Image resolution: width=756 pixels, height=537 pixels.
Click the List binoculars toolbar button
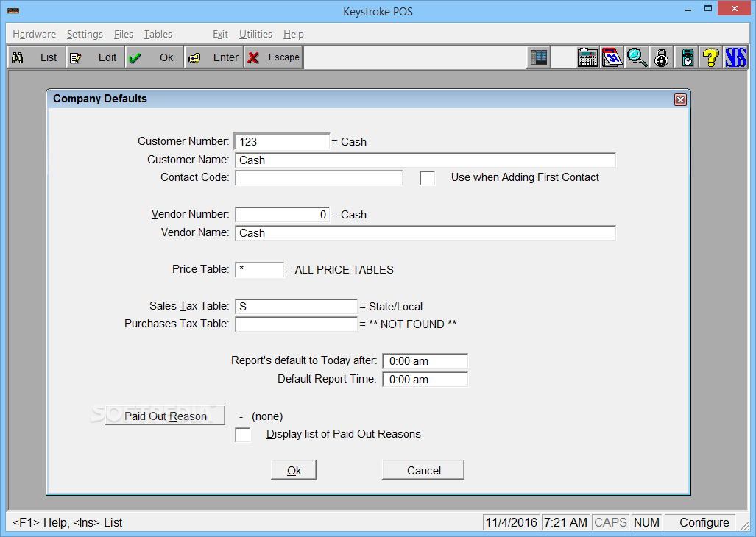pyautogui.click(x=36, y=57)
